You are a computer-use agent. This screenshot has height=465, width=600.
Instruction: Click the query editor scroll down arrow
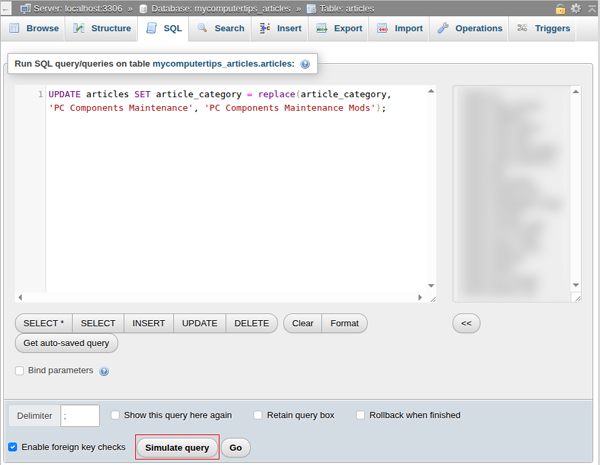[431, 286]
